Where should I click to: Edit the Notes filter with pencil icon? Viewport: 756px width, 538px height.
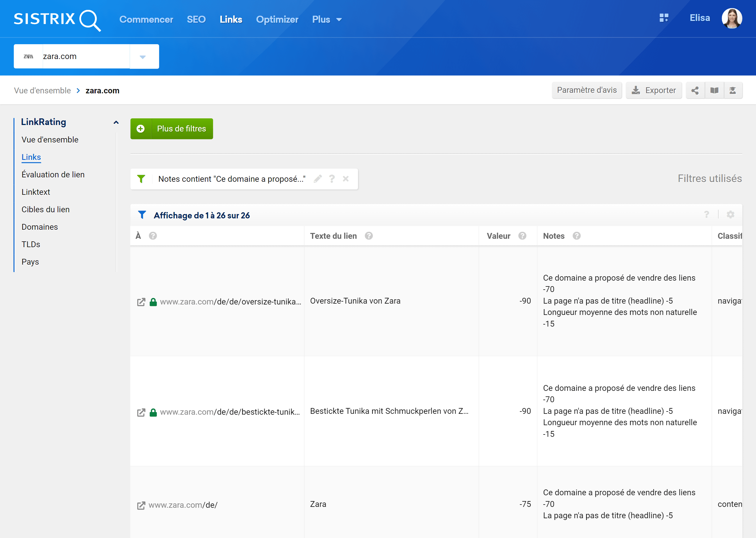click(318, 179)
